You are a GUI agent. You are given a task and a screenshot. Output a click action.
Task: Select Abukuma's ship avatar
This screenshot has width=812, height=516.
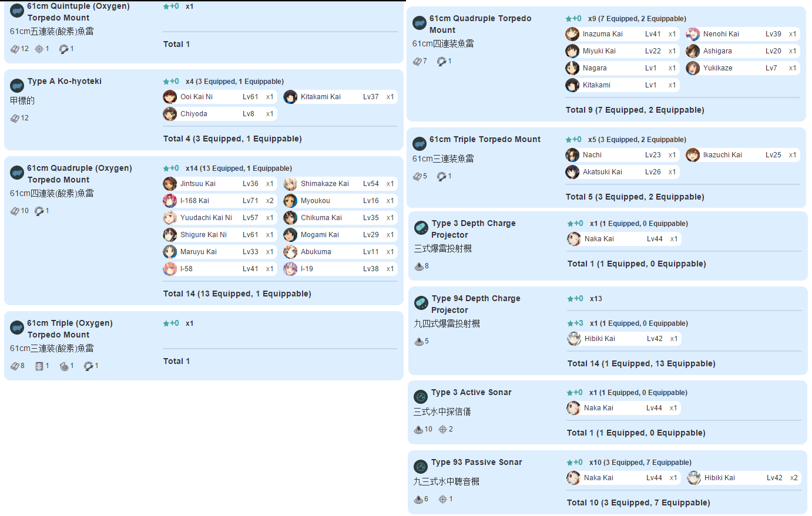290,252
